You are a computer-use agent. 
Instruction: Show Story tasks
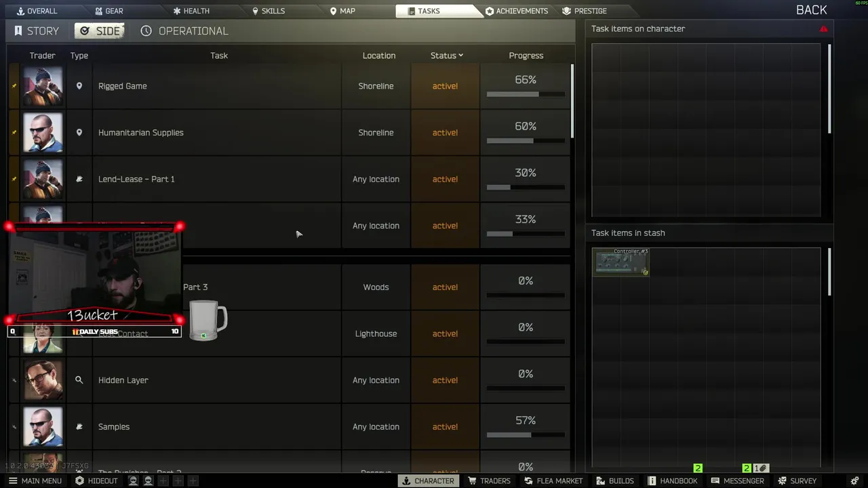[36, 31]
